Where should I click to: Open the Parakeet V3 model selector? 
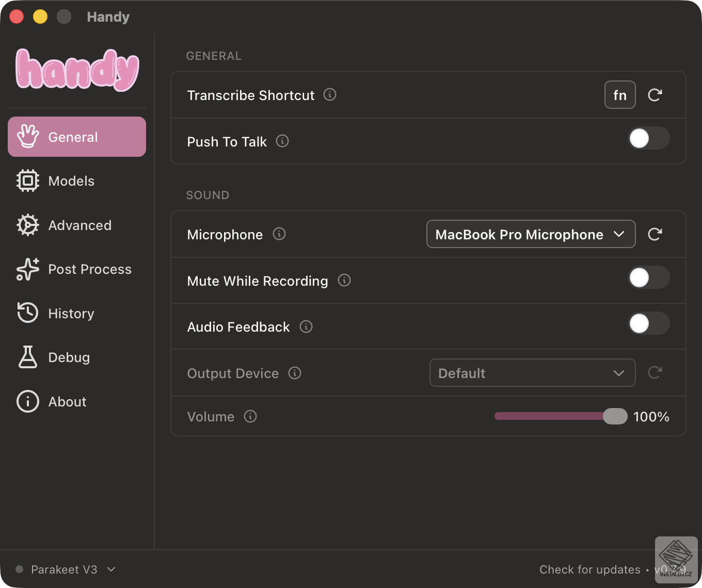point(65,569)
